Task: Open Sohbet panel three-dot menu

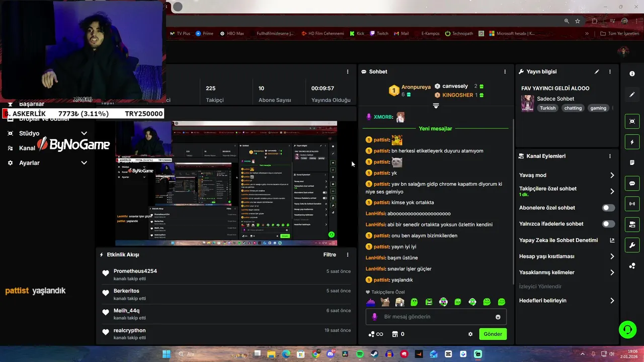Action: (x=505, y=72)
